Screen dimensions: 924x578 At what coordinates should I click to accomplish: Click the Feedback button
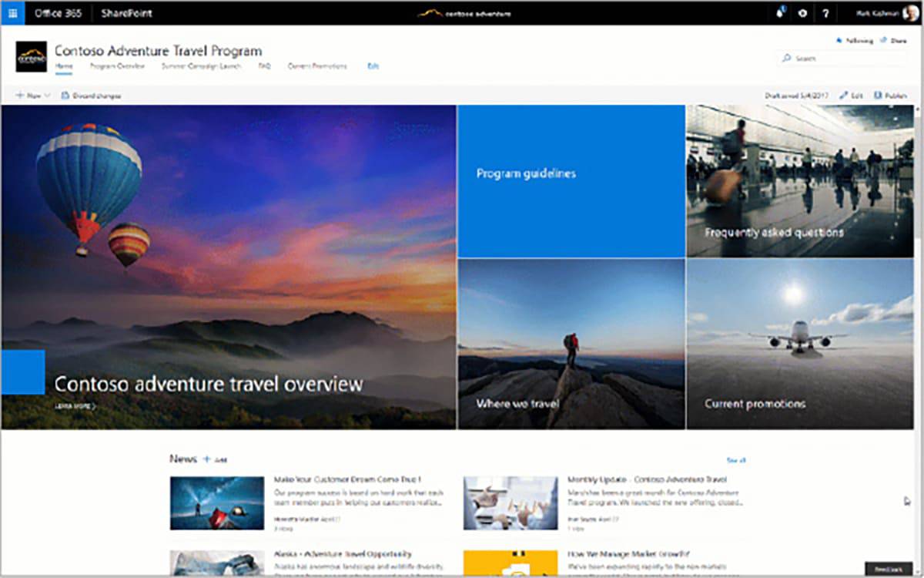(888, 569)
